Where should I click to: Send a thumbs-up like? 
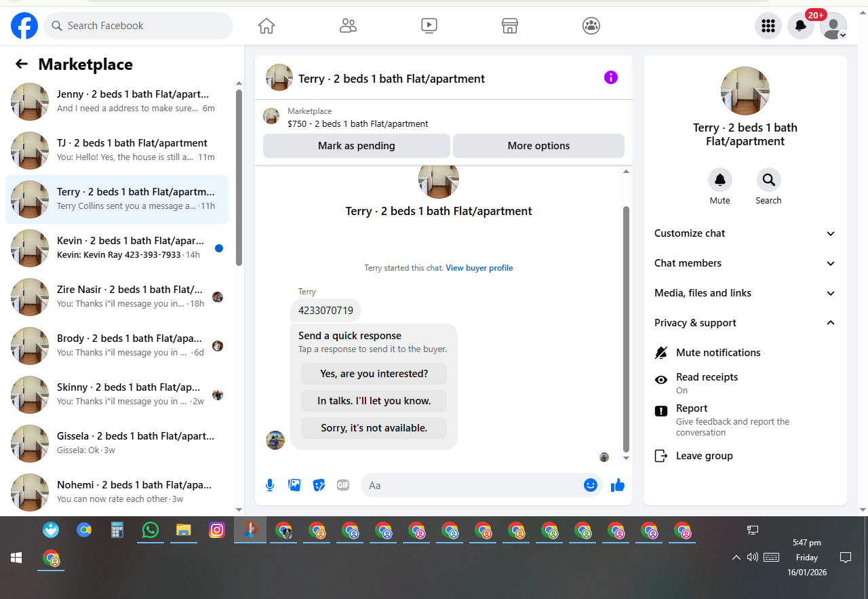point(618,485)
